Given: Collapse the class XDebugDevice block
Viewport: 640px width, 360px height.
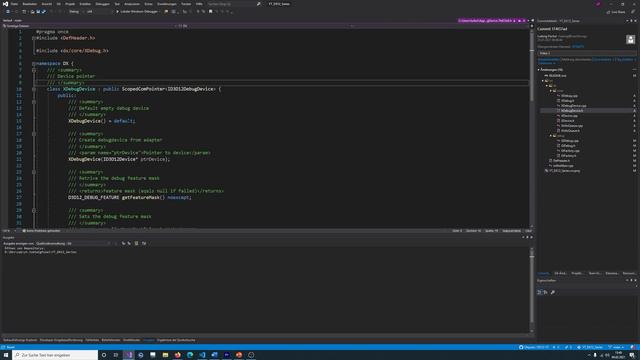Looking at the screenshot, I should pos(34,89).
